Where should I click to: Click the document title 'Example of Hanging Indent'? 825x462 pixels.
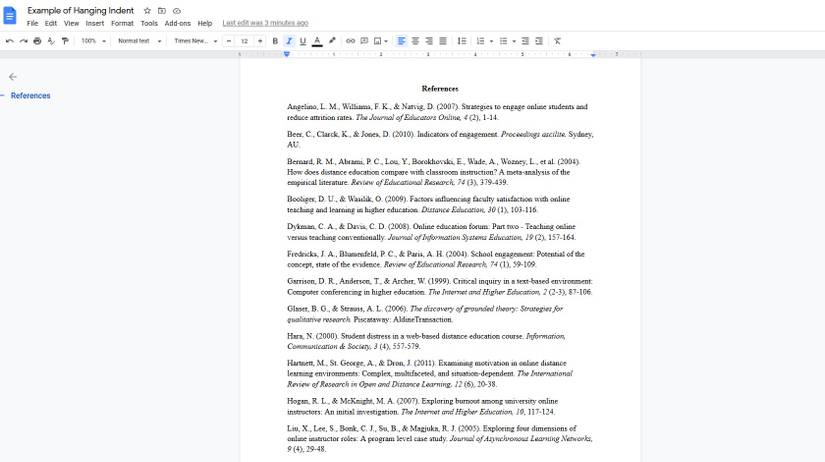coord(81,11)
